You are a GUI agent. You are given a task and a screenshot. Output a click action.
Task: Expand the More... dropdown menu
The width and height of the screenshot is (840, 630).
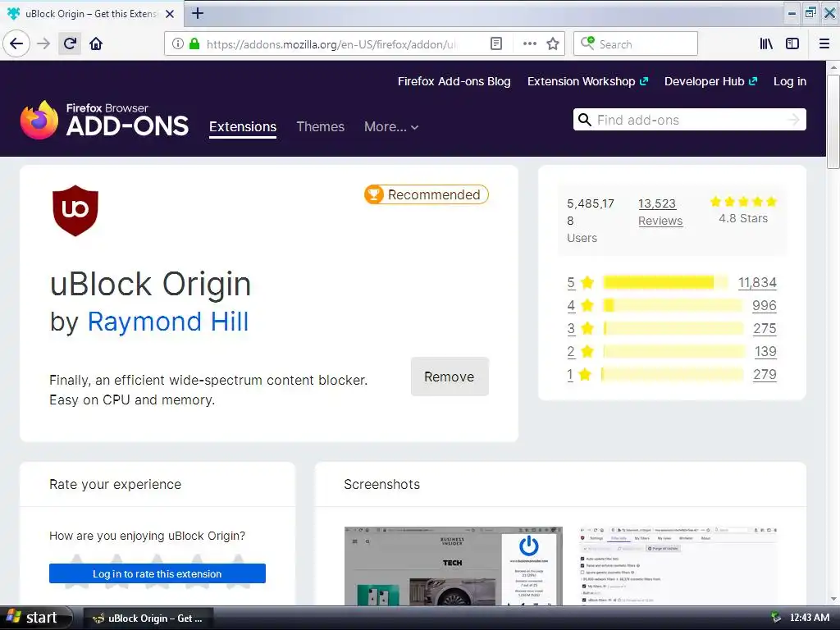pos(391,127)
